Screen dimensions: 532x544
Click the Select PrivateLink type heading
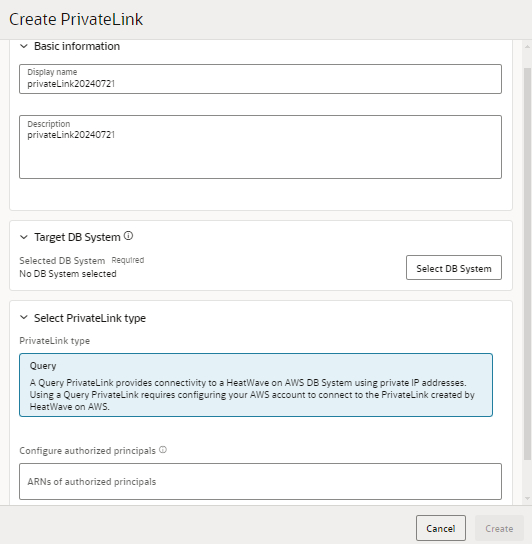pyautogui.click(x=90, y=318)
